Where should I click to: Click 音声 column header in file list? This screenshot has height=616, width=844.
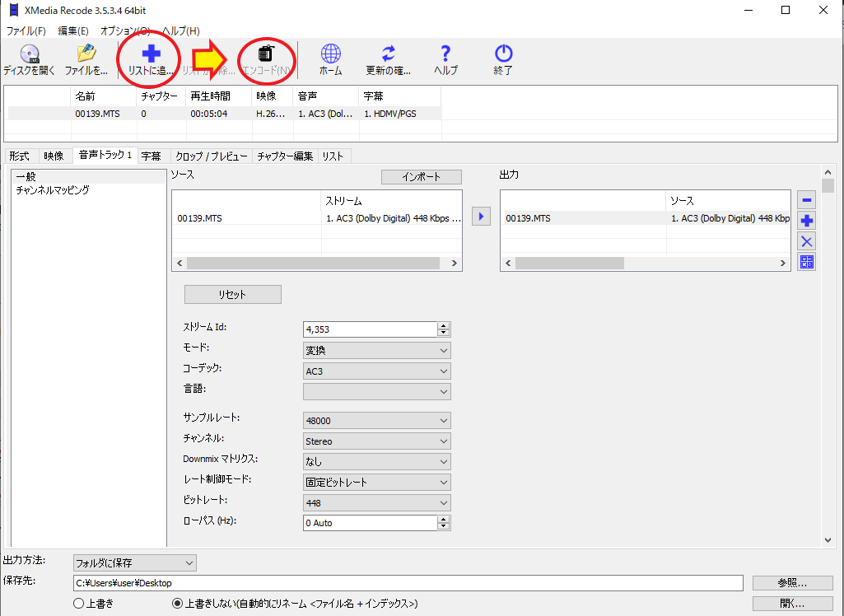click(326, 96)
